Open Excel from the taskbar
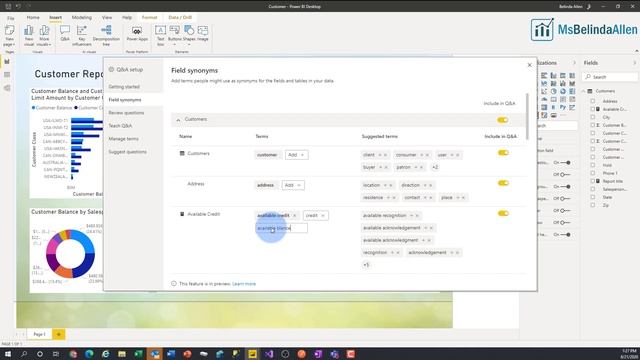 [138, 354]
